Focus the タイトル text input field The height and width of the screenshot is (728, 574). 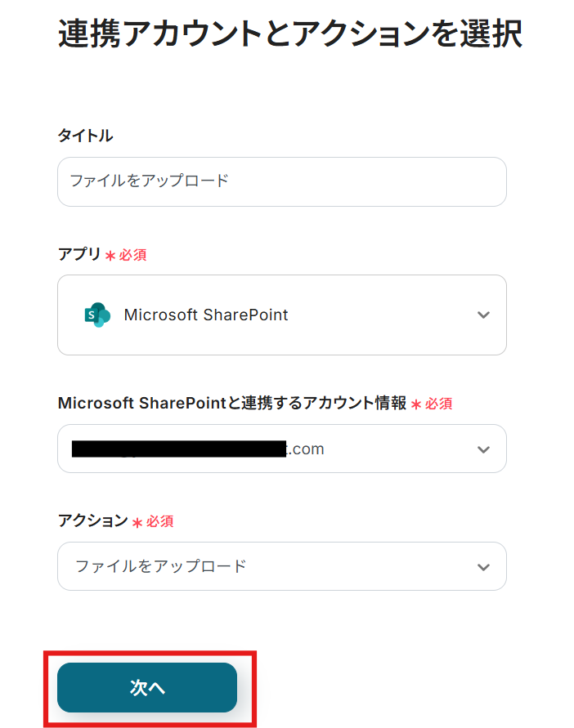point(281,181)
